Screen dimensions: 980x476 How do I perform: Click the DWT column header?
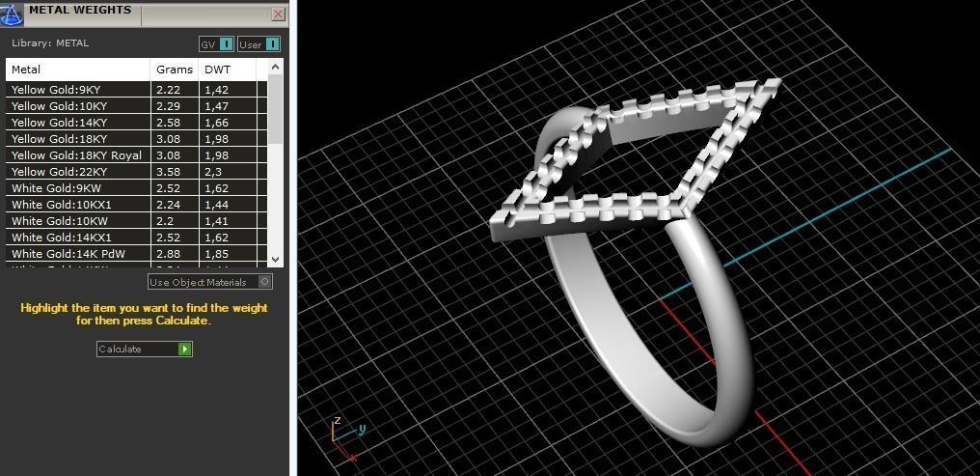point(227,70)
